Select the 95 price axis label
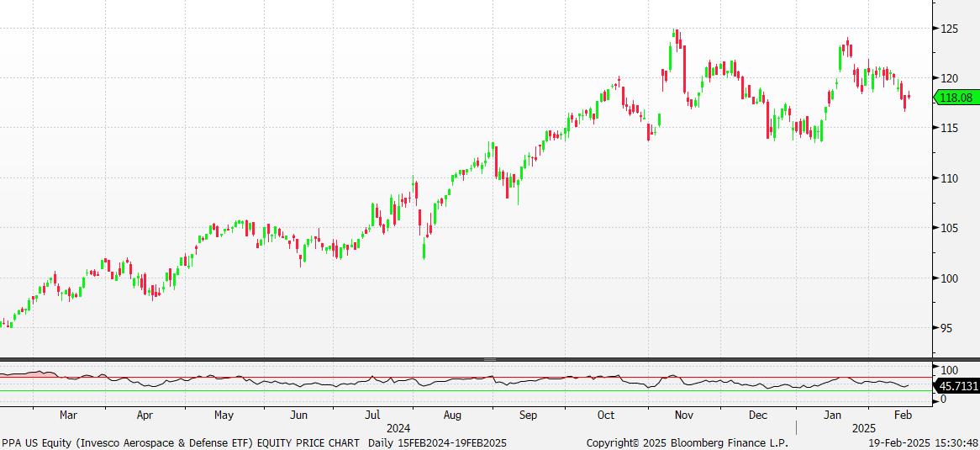980x450 pixels. click(x=946, y=328)
